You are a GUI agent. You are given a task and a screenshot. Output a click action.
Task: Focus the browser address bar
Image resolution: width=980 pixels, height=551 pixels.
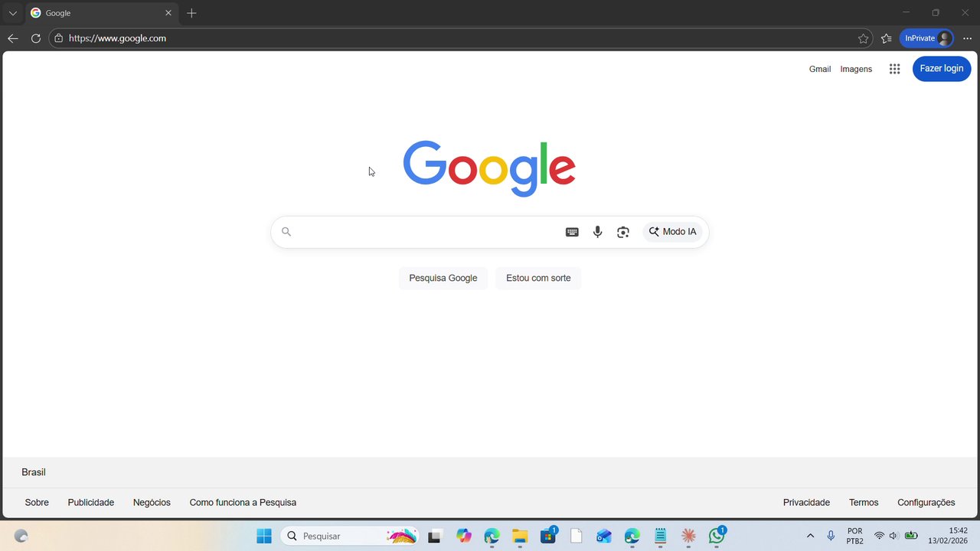coord(459,38)
